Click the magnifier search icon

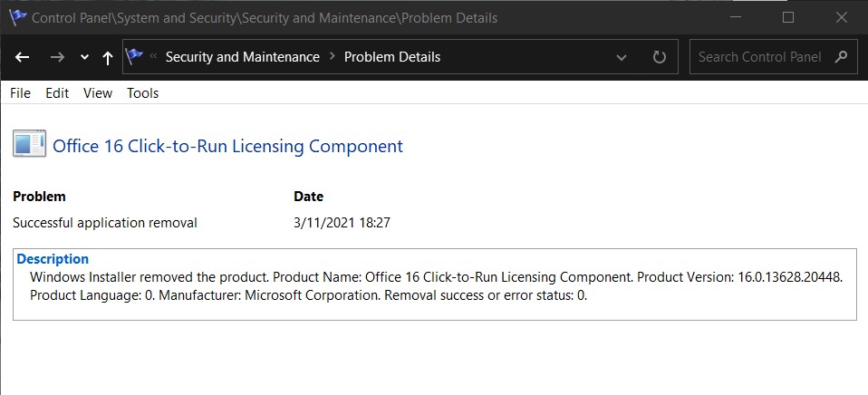pos(842,56)
